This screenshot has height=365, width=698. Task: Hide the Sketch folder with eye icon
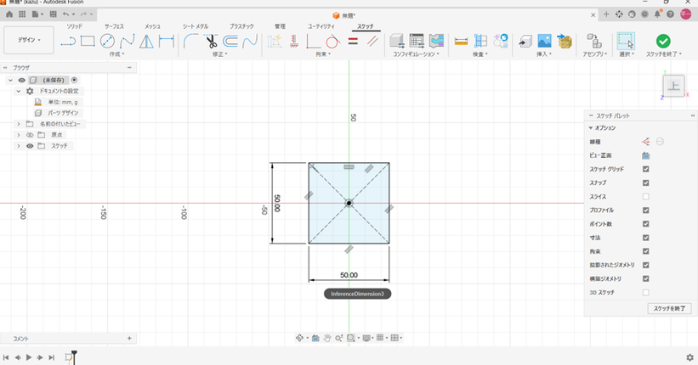(30, 146)
